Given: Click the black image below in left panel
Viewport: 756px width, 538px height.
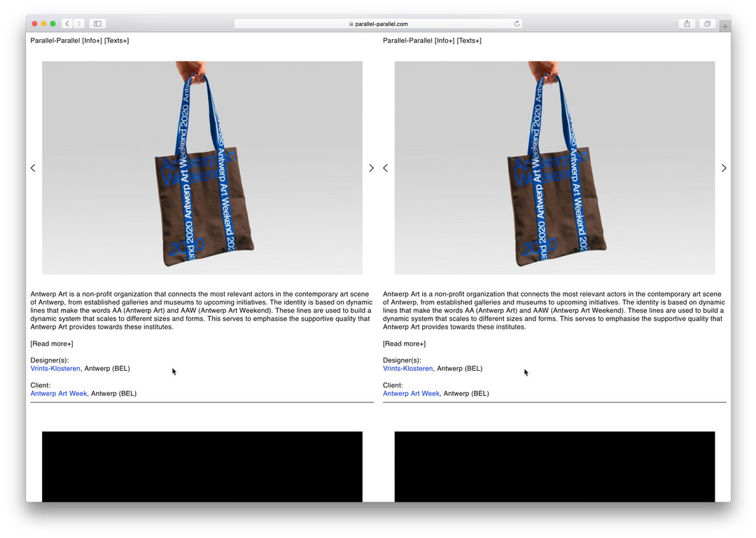Looking at the screenshot, I should pos(202,467).
